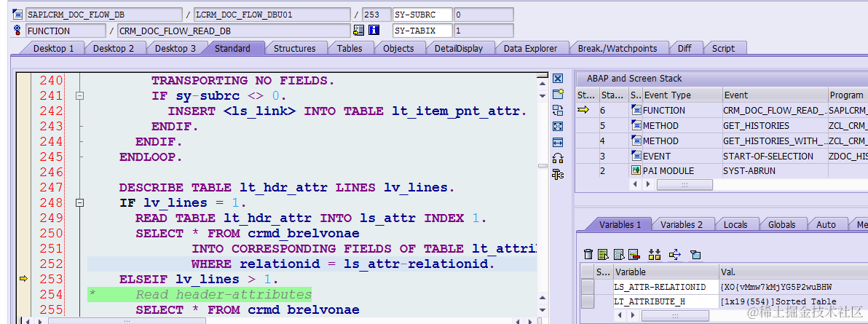Viewport: 868px width, 324px height.
Task: Click the LCRM_DOC_FLOW_DBU01 include field
Action: (272, 14)
